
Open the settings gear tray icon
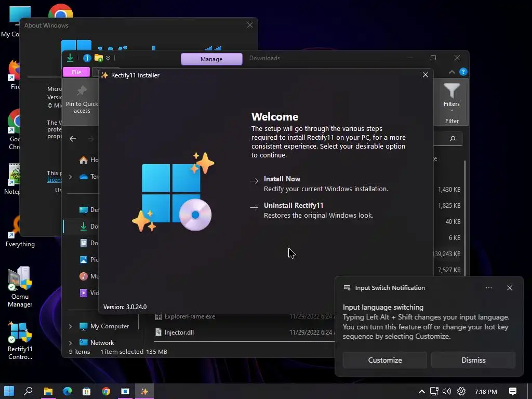[461, 392]
